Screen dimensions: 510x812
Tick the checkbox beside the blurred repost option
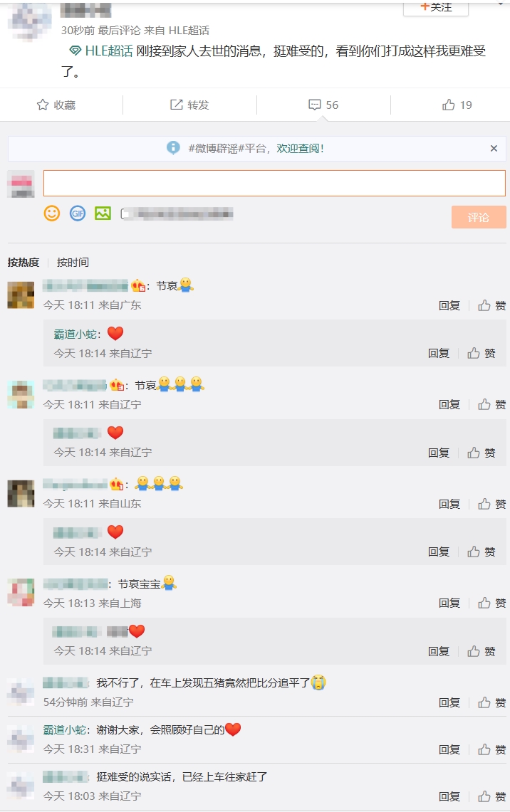[x=123, y=214]
